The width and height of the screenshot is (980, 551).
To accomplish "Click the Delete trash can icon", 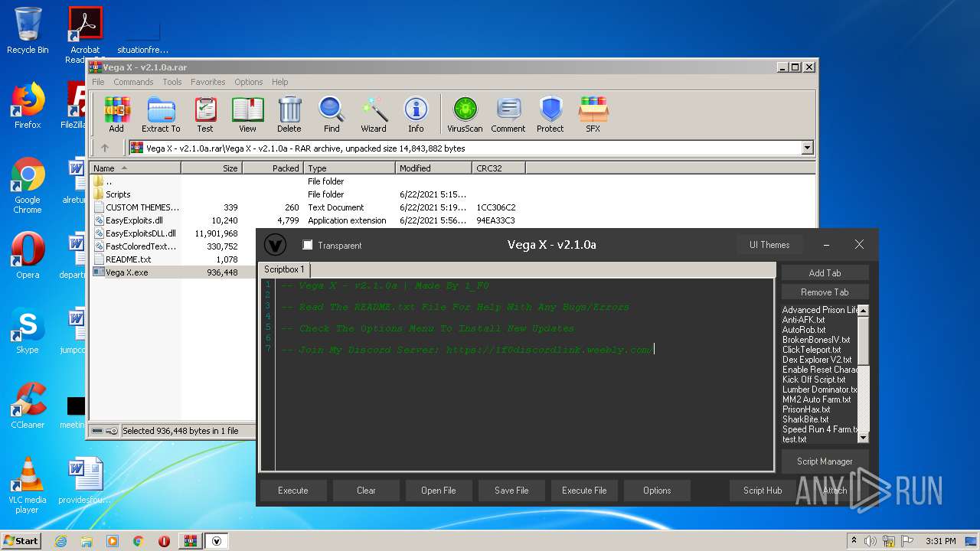I will [289, 115].
